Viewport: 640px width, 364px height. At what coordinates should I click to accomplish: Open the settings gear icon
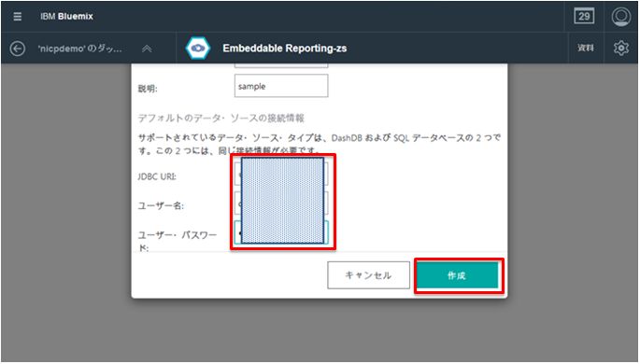(x=620, y=49)
